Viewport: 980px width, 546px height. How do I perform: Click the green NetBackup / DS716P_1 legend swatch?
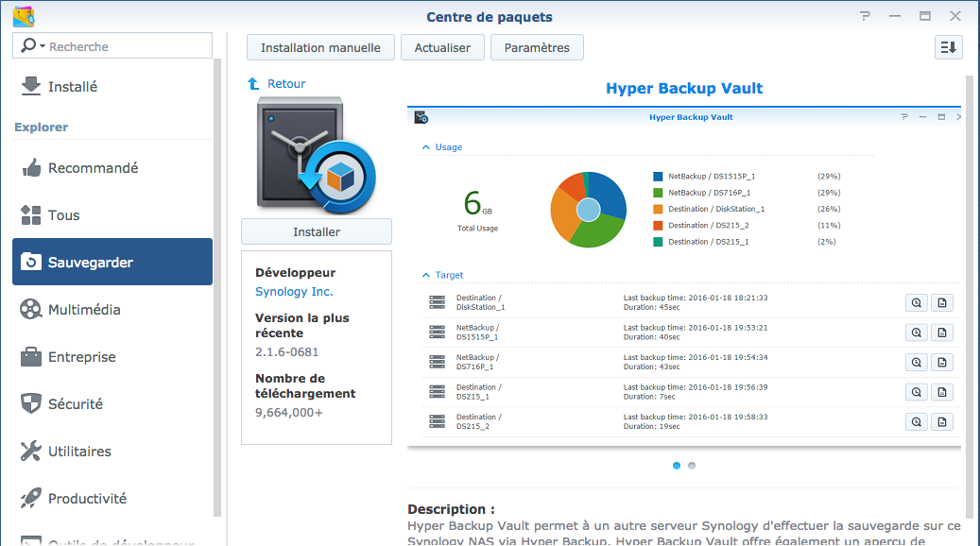pyautogui.click(x=658, y=193)
